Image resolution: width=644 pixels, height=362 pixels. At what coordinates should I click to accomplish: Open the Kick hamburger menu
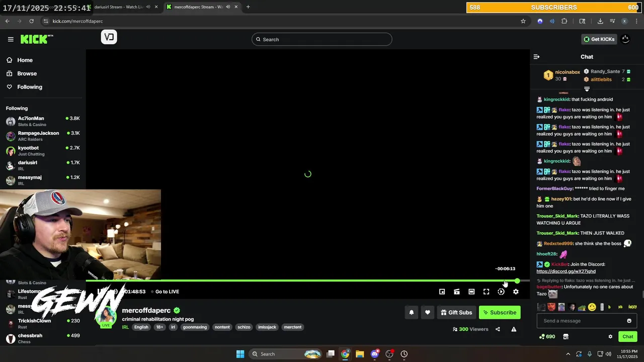coord(11,39)
